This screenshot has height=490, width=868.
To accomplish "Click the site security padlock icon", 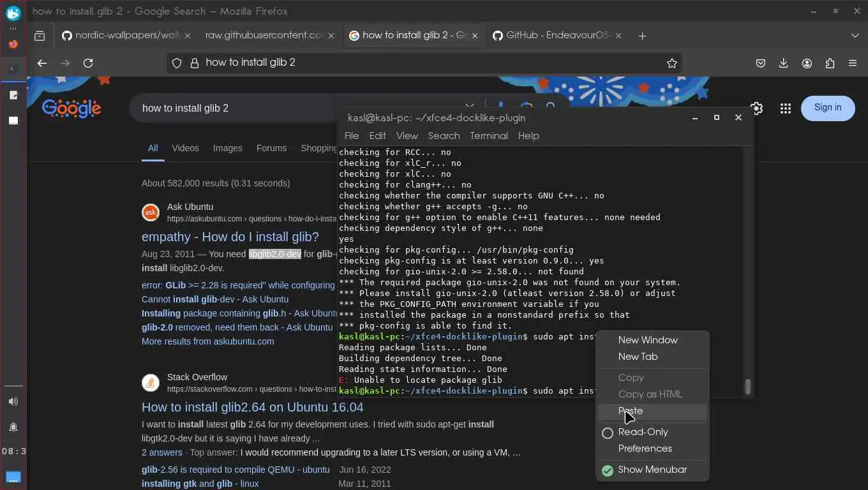I will 195,63.
